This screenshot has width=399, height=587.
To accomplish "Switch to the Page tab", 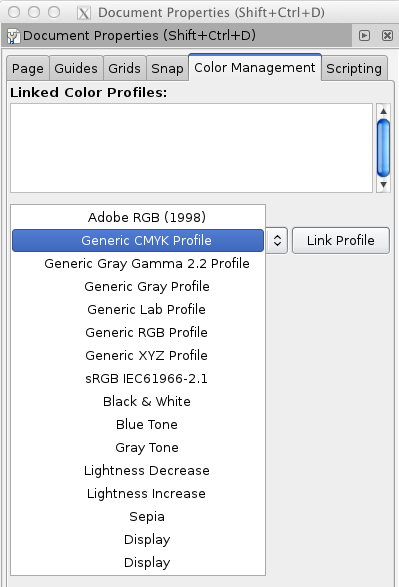I will point(28,69).
